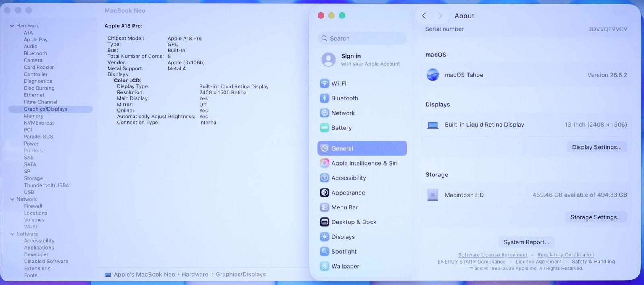Image resolution: width=644 pixels, height=285 pixels.
Task: Select the Menu Bar icon
Action: pyautogui.click(x=324, y=207)
